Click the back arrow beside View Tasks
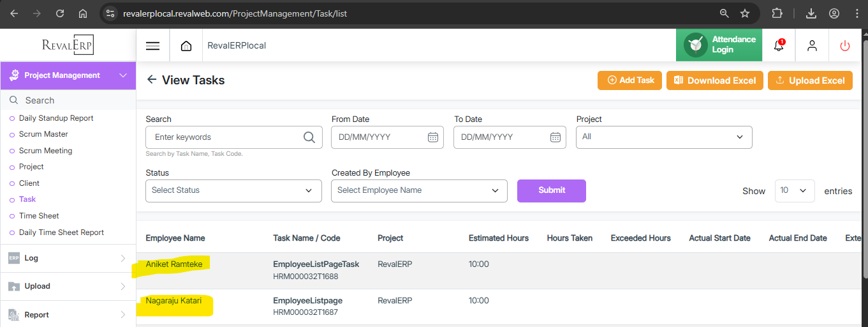The height and width of the screenshot is (327, 868). click(152, 80)
